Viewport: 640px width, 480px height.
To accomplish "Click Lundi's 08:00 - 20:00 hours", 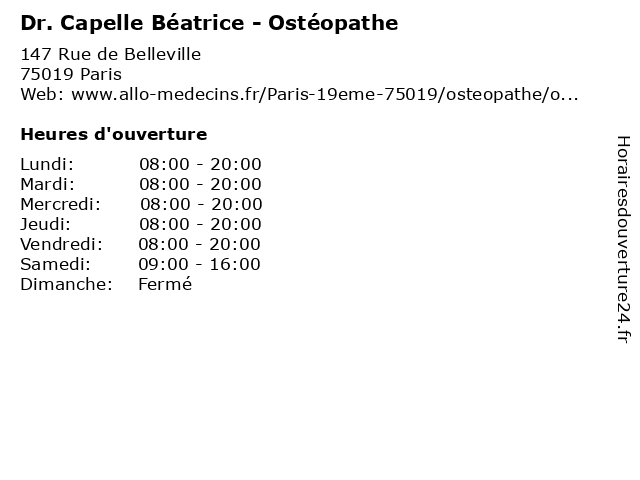I will [x=200, y=164].
